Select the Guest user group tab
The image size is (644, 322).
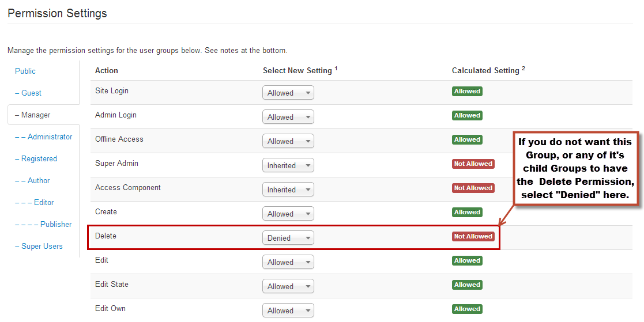(28, 93)
